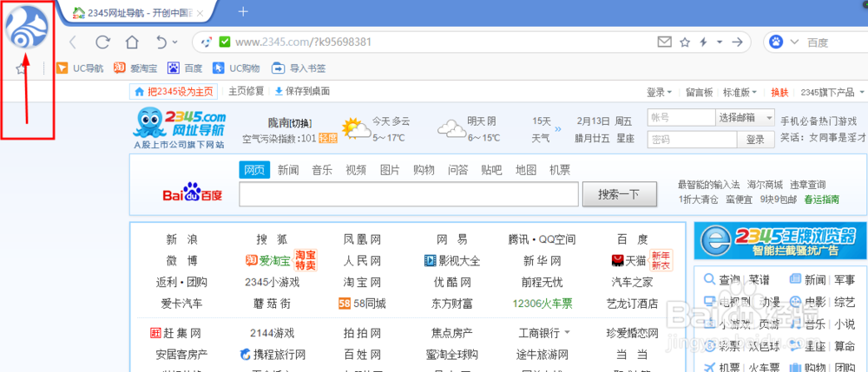The width and height of the screenshot is (868, 372).
Task: Close the 2345网址导航 tab
Action: point(200,13)
